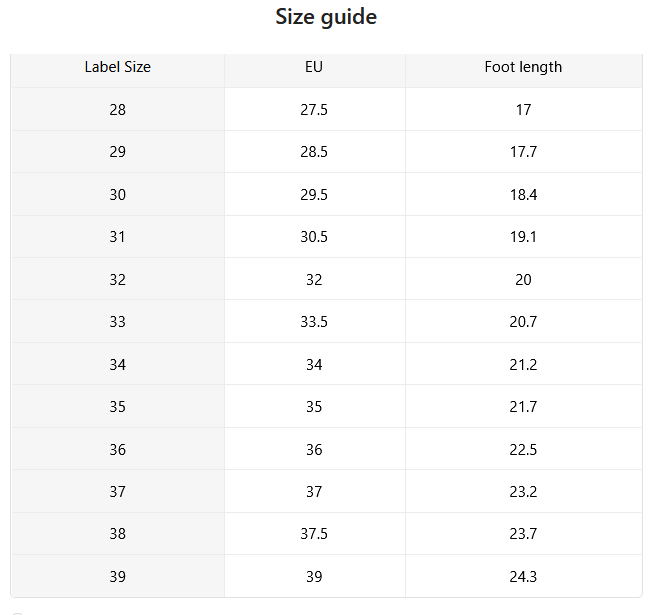Click foot length 24.3 value
The width and height of the screenshot is (652, 615).
pos(523,576)
